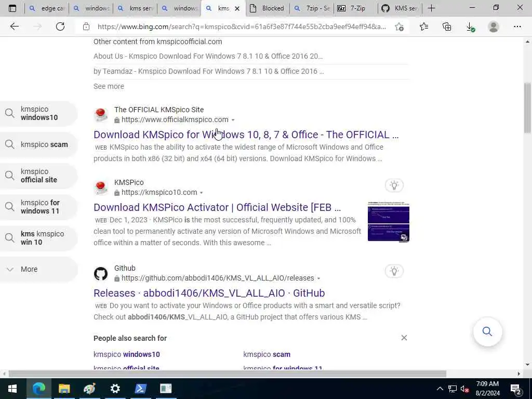Open 'Download KMSPico Activator' result
Image resolution: width=532 pixels, height=399 pixels.
pyautogui.click(x=217, y=207)
